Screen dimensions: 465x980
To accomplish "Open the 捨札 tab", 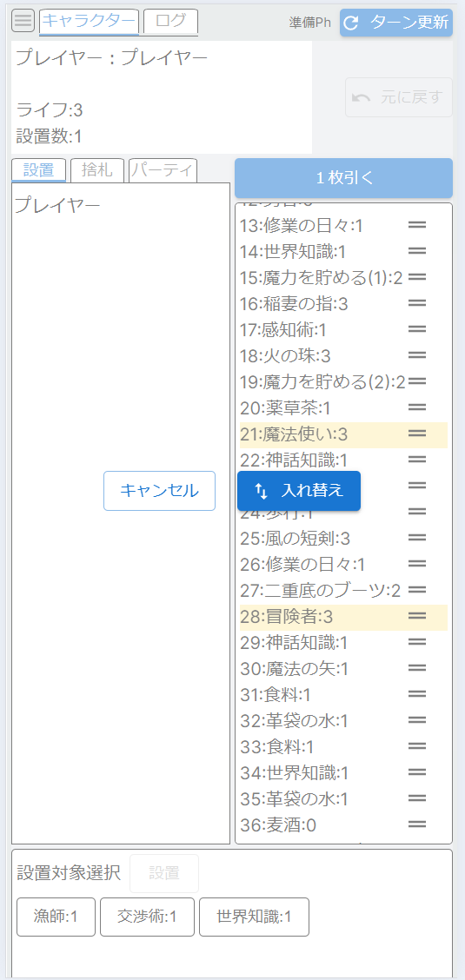I will (96, 170).
